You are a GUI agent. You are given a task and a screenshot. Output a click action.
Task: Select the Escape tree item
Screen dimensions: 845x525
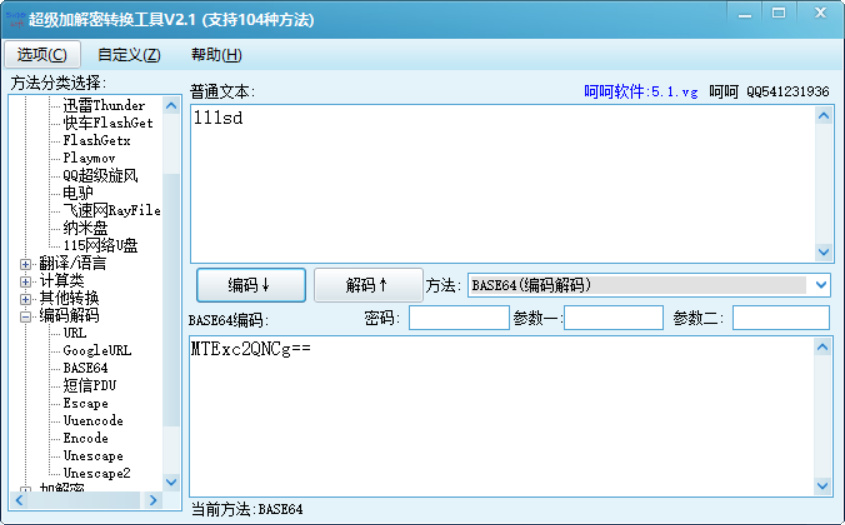pyautogui.click(x=85, y=403)
